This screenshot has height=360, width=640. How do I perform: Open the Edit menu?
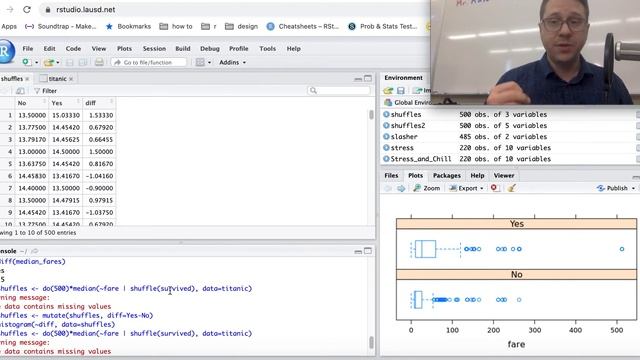[49, 49]
